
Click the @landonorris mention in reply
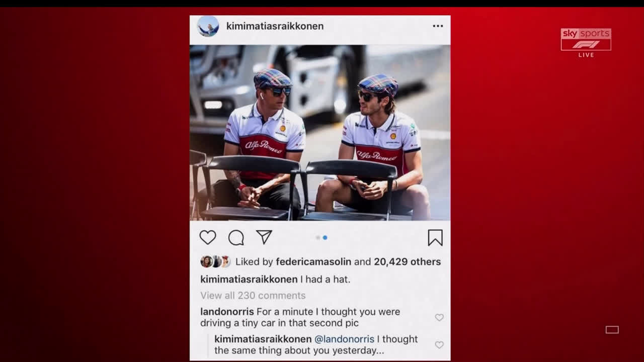pyautogui.click(x=344, y=339)
